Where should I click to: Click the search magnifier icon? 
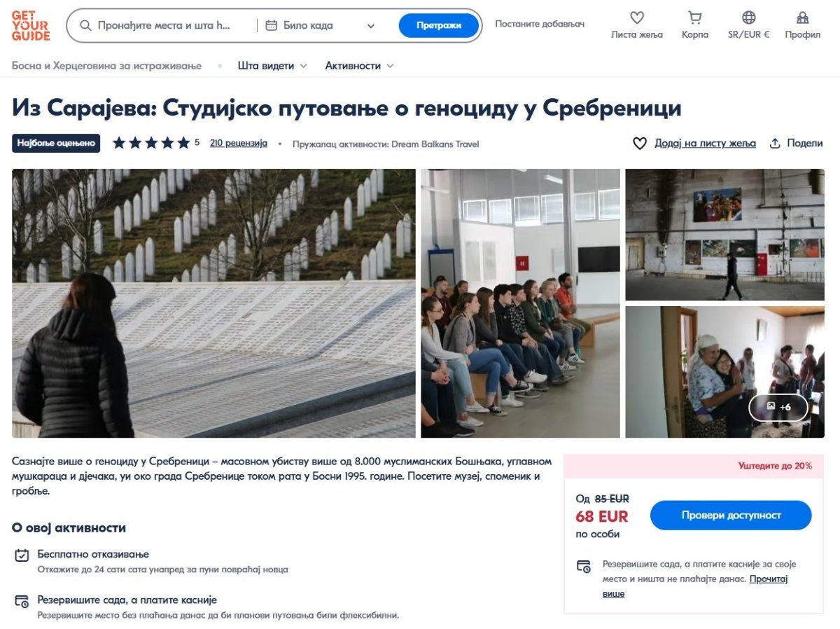pyautogui.click(x=86, y=25)
